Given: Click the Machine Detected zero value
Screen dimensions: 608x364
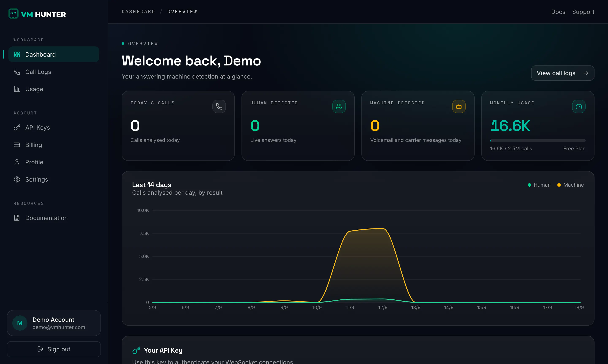Looking at the screenshot, I should (375, 126).
